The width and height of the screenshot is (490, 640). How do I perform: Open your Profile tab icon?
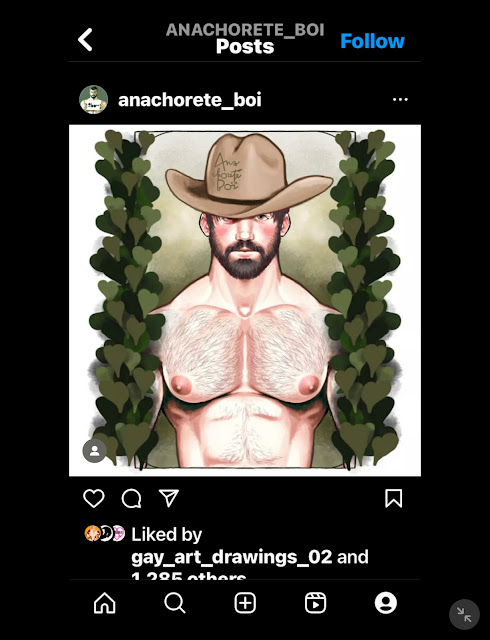386,603
